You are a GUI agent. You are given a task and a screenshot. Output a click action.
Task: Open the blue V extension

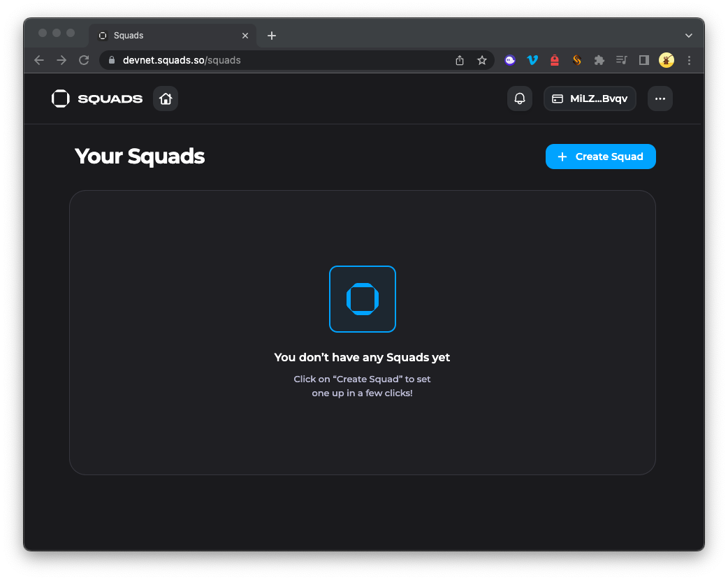point(532,60)
